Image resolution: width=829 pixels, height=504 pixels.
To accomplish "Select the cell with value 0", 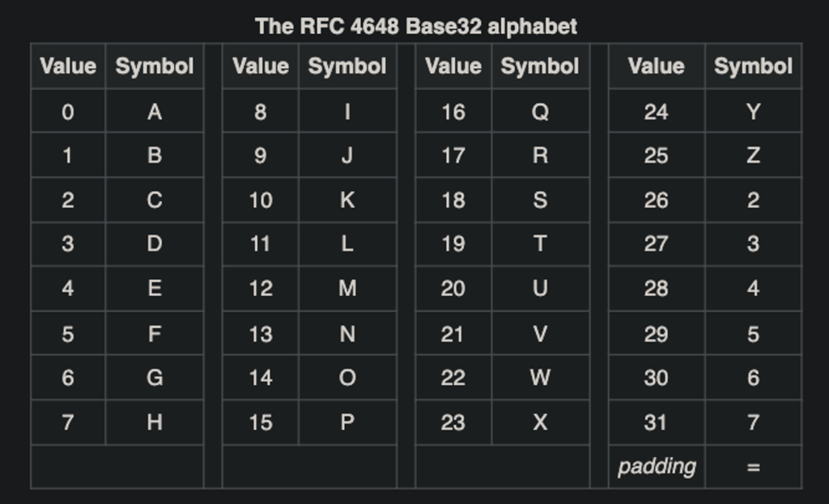I will tap(68, 112).
